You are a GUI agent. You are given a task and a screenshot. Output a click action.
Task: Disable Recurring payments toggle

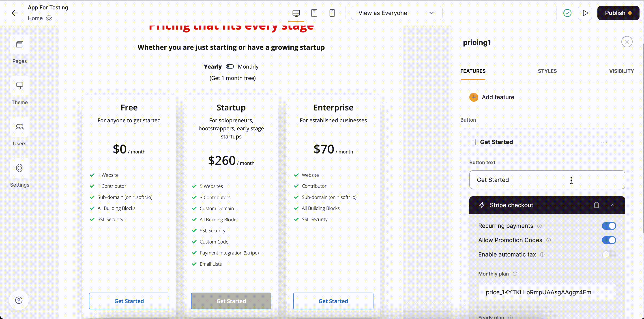pos(609,226)
